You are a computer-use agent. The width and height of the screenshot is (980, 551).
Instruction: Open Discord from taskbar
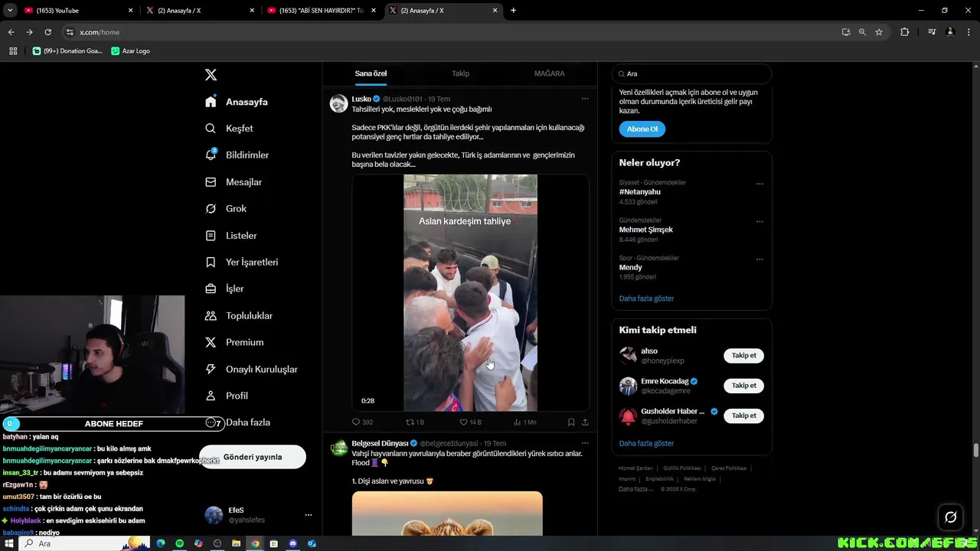click(293, 543)
